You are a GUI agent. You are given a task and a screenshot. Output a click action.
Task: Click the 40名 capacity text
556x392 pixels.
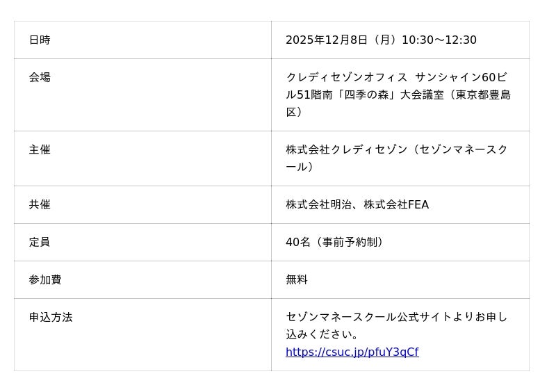pos(298,243)
